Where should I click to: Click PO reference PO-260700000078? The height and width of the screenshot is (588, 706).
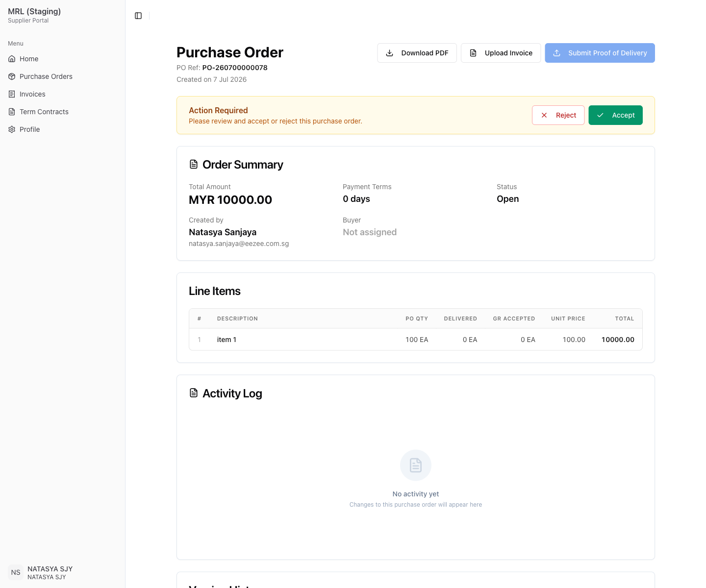[x=235, y=68]
